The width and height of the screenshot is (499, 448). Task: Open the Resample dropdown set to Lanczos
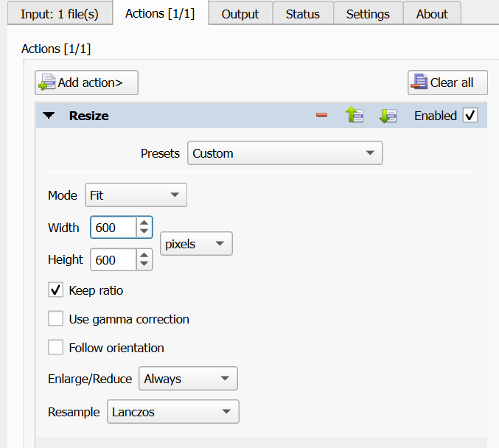coord(172,412)
